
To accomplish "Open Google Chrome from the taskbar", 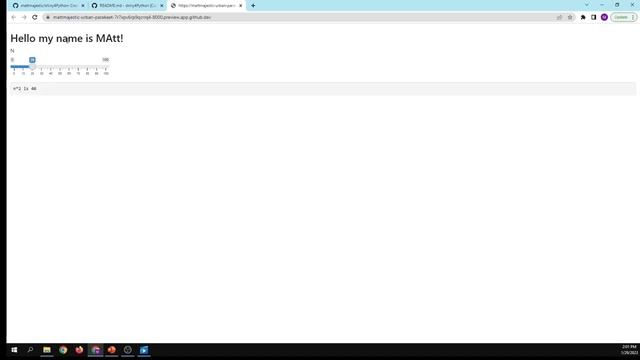I will [63, 350].
